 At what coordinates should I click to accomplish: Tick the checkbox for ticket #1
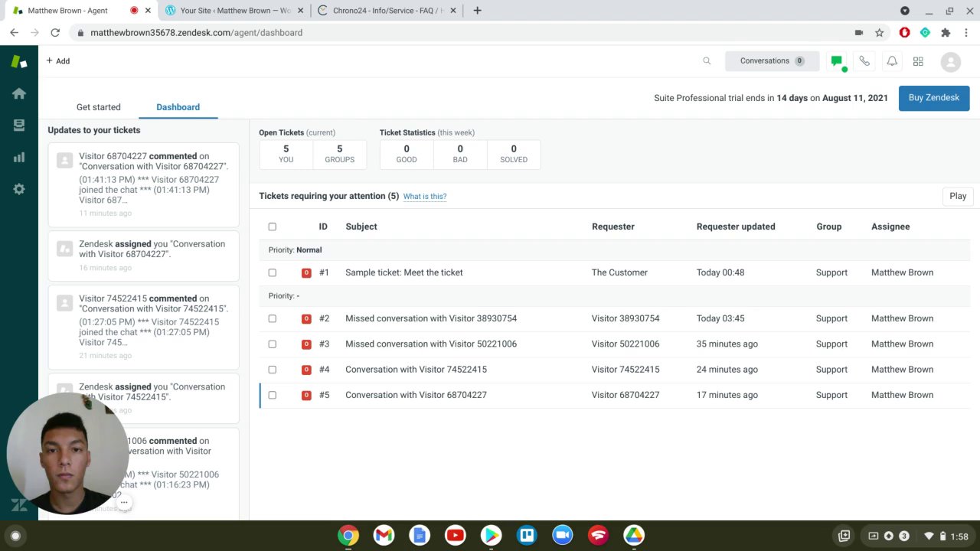[x=272, y=272]
